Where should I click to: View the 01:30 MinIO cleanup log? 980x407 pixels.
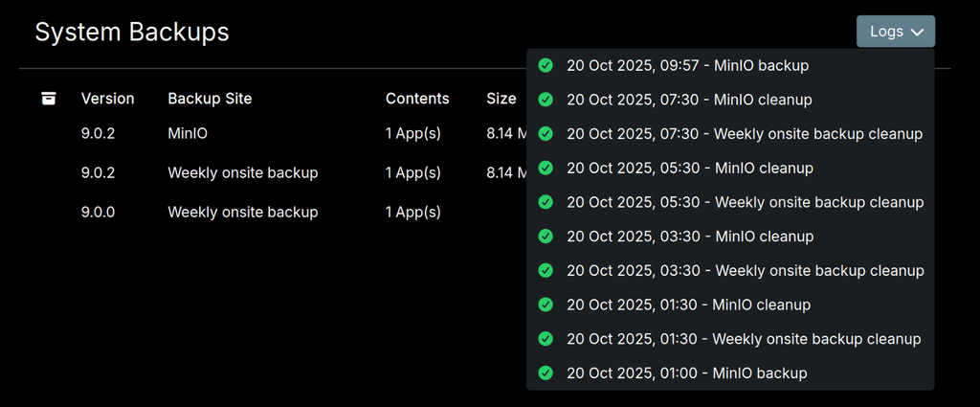point(688,305)
